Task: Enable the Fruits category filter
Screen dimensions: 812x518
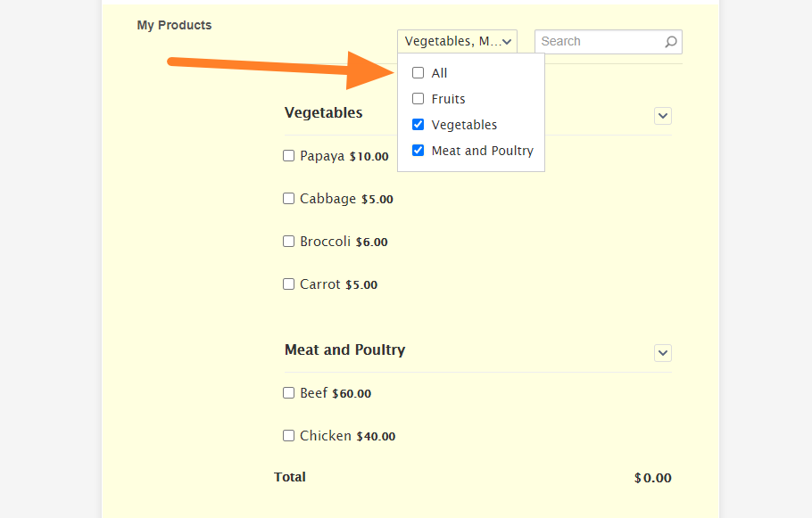Action: 418,99
